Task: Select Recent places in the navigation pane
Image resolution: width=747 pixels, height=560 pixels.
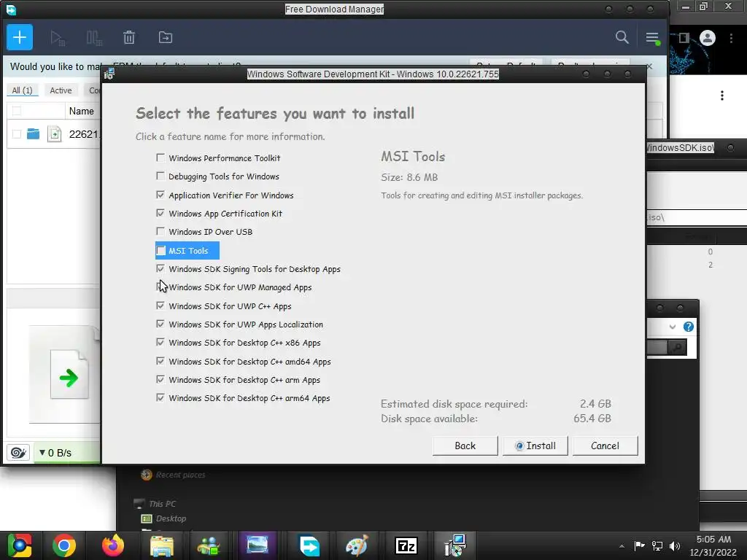Action: point(180,475)
